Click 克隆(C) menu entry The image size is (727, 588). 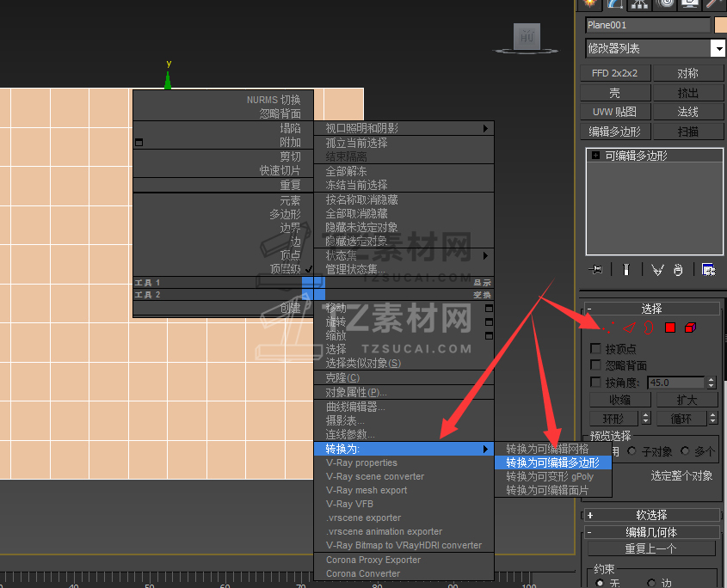coord(404,377)
